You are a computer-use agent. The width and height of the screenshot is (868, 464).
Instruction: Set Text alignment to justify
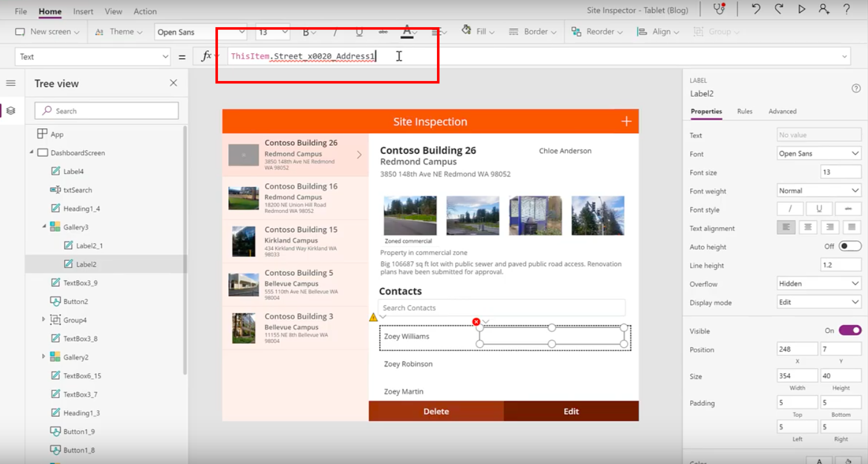852,227
